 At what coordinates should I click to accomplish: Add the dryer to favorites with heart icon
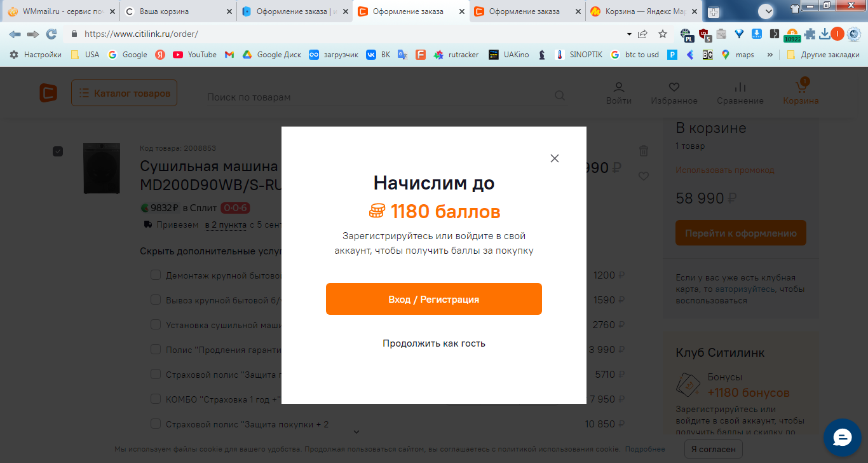pos(644,176)
